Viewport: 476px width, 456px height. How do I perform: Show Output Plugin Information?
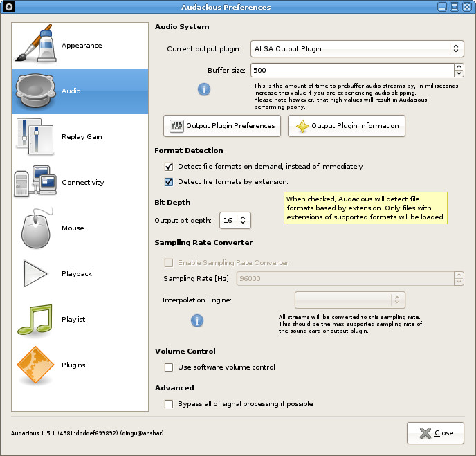[x=347, y=126]
